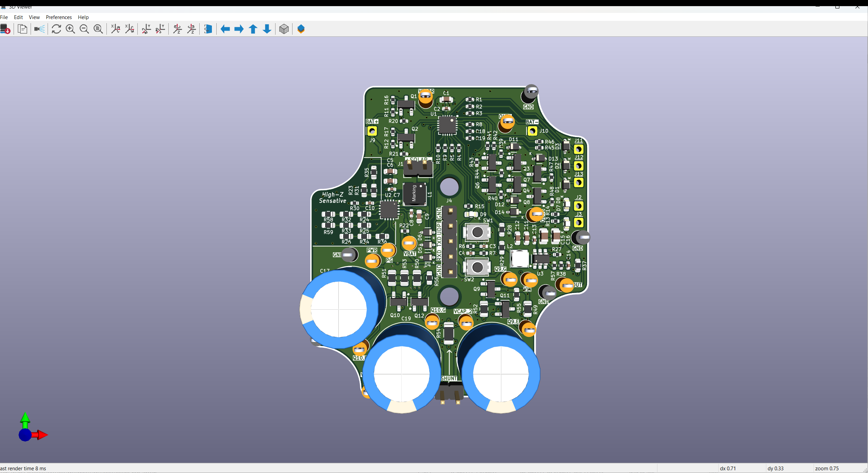Open the View menu

point(34,17)
